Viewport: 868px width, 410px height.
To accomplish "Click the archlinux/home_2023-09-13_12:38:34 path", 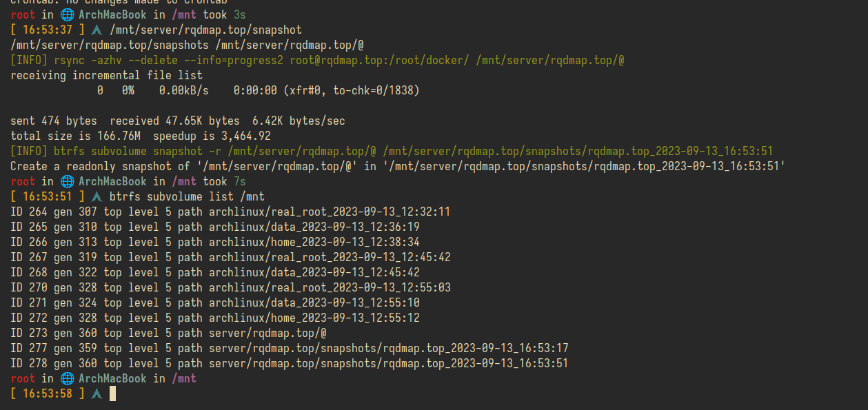I will pyautogui.click(x=314, y=242).
